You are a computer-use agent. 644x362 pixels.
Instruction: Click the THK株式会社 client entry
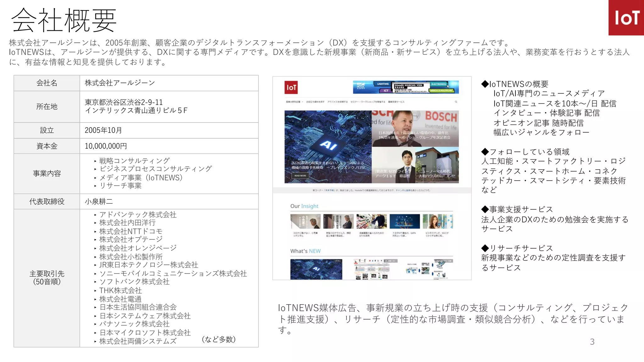[120, 291]
